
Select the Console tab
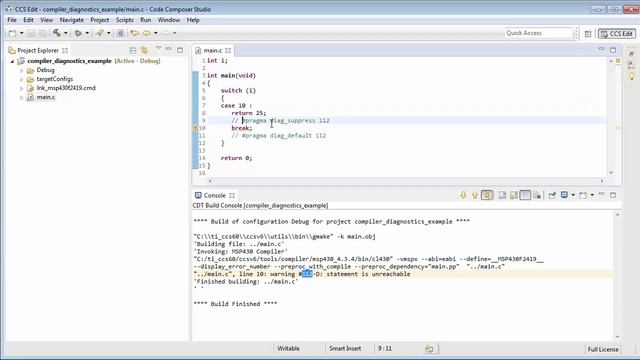point(214,195)
